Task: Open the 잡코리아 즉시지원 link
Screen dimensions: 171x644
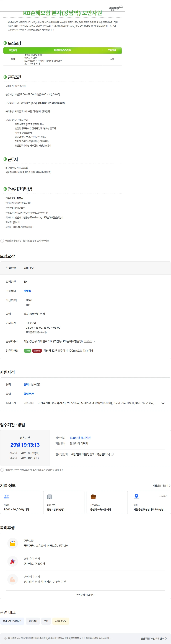Action: (80, 438)
